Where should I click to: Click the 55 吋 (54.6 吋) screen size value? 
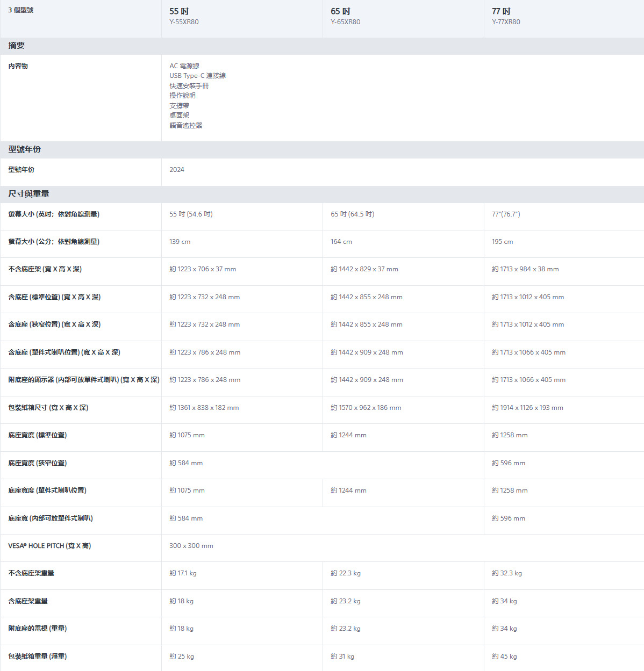(191, 214)
